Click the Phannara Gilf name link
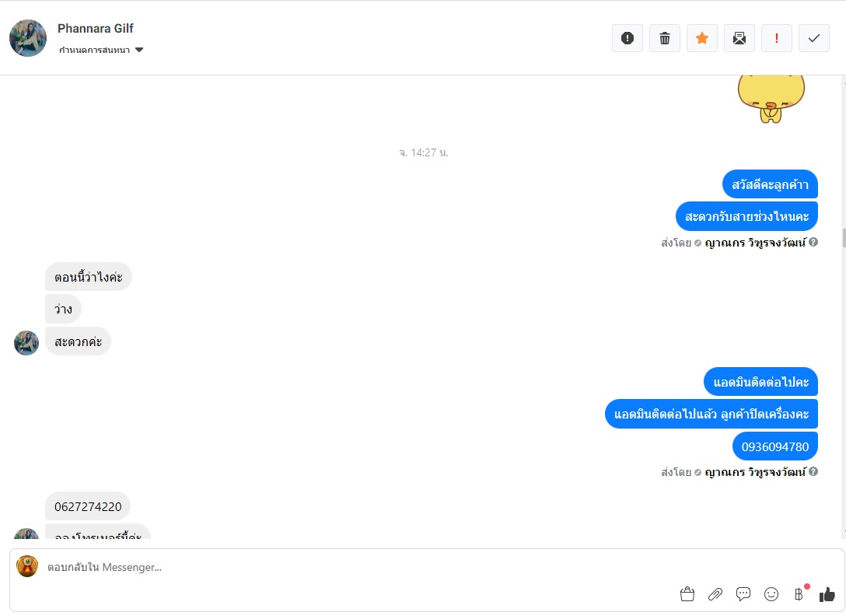 (96, 29)
